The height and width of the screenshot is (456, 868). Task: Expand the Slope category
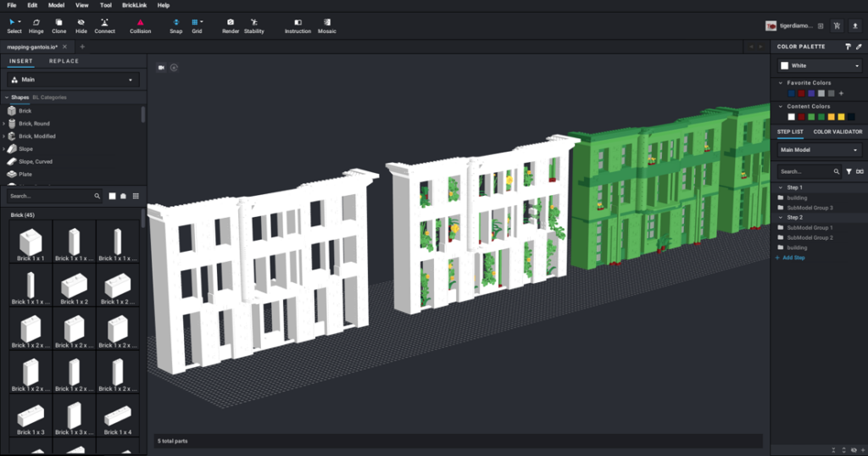[4, 149]
